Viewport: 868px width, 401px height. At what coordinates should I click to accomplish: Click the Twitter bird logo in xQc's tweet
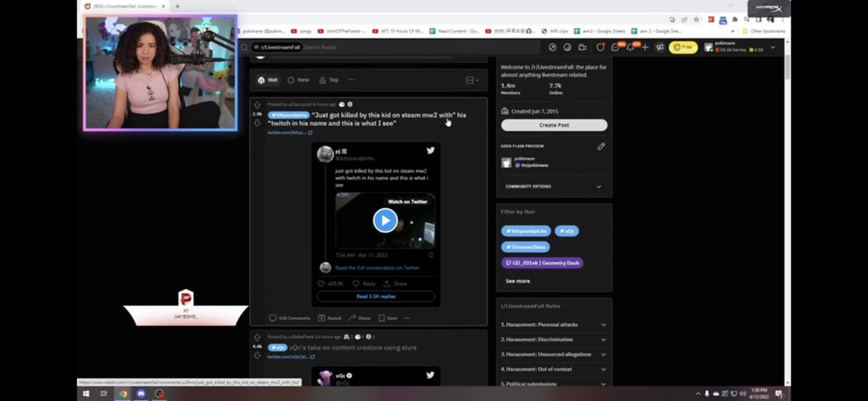[430, 375]
